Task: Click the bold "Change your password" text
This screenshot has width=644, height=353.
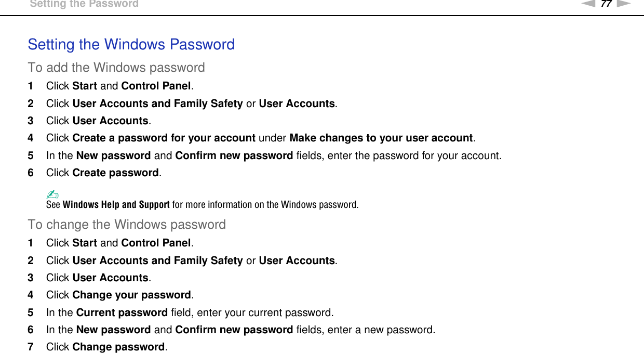Action: 132,295
